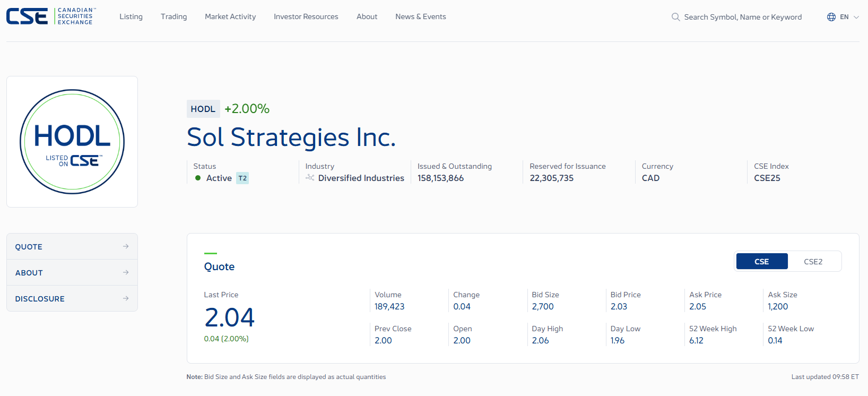Image resolution: width=868 pixels, height=396 pixels.
Task: Click the 1,200 ask size value
Action: pos(778,306)
